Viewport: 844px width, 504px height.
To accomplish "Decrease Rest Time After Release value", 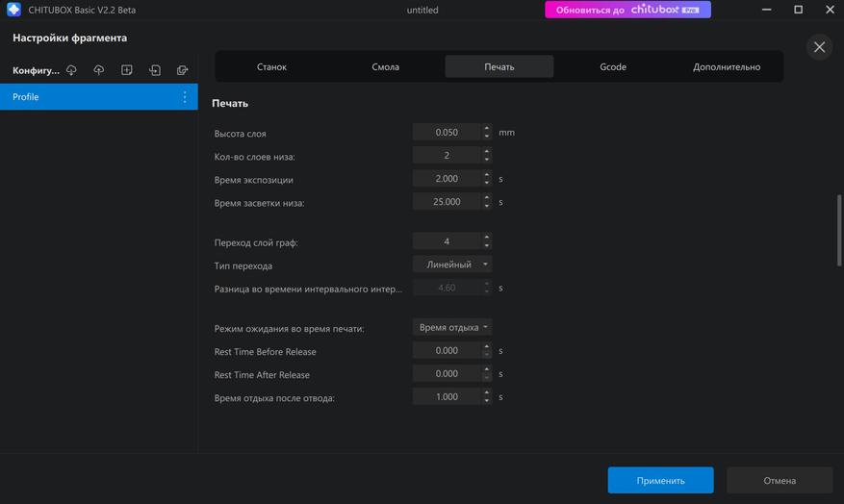I will pos(487,378).
